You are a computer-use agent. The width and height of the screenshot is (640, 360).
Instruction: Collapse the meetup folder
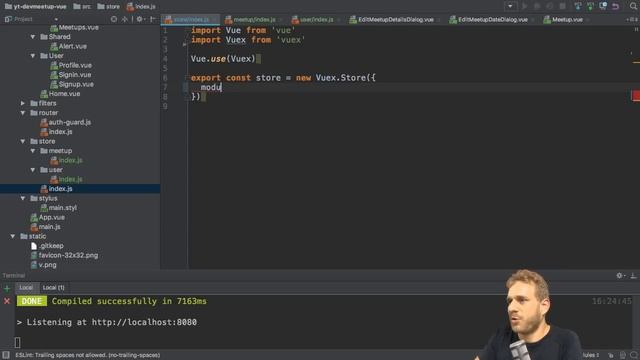tap(33, 151)
